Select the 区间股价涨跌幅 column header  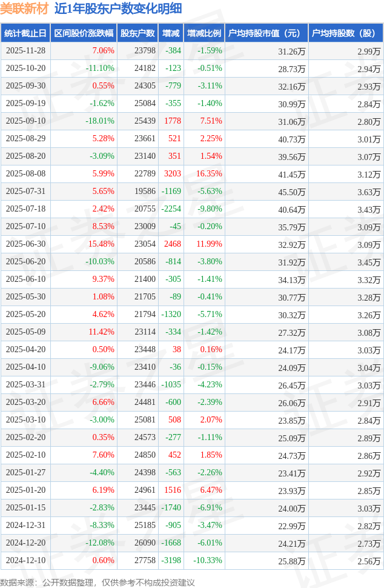click(x=84, y=33)
